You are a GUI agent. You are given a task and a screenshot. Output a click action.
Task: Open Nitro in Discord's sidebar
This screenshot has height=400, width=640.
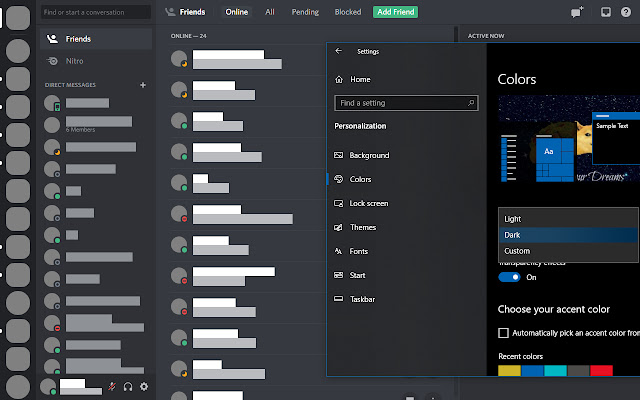pos(96,61)
